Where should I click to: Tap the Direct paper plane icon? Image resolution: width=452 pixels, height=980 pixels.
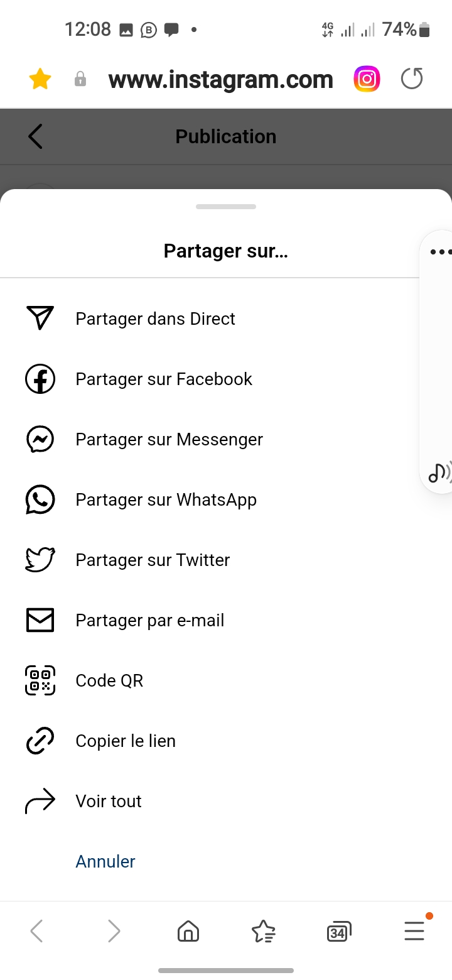40,318
